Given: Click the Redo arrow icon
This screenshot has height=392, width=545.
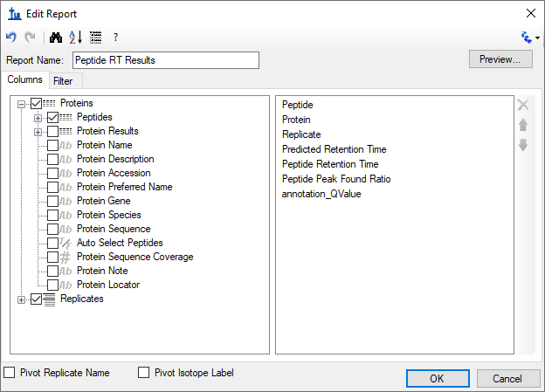Looking at the screenshot, I should click(28, 38).
